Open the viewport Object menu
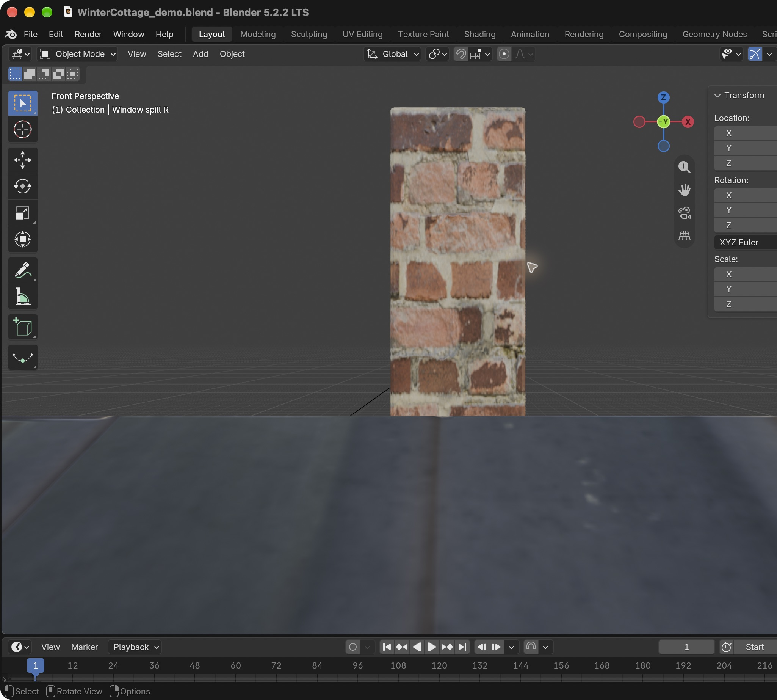This screenshot has width=777, height=700. click(232, 54)
